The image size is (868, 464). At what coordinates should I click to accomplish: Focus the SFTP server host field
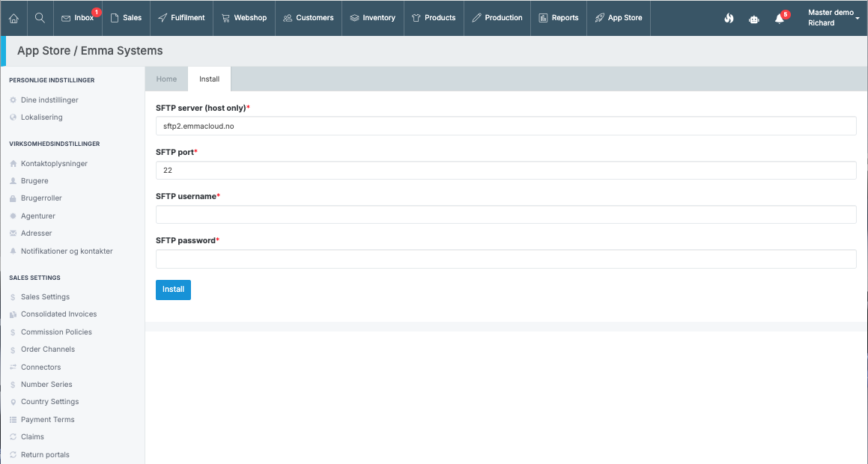click(x=506, y=126)
